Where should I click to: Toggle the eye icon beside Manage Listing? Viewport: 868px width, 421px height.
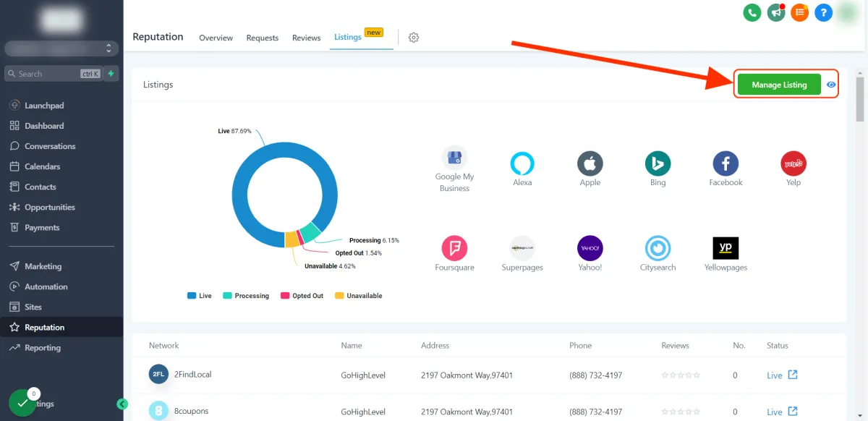[831, 85]
